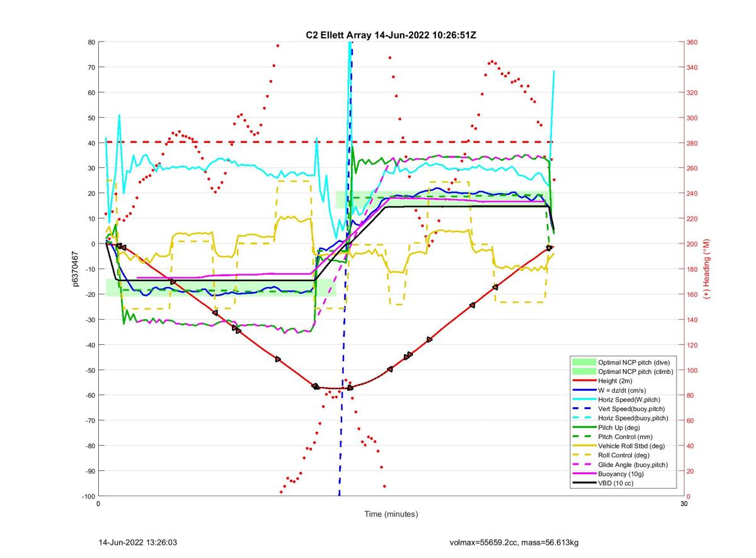The width and height of the screenshot is (756, 558).
Task: Click the left axis tick label -100
Action: 88,496
